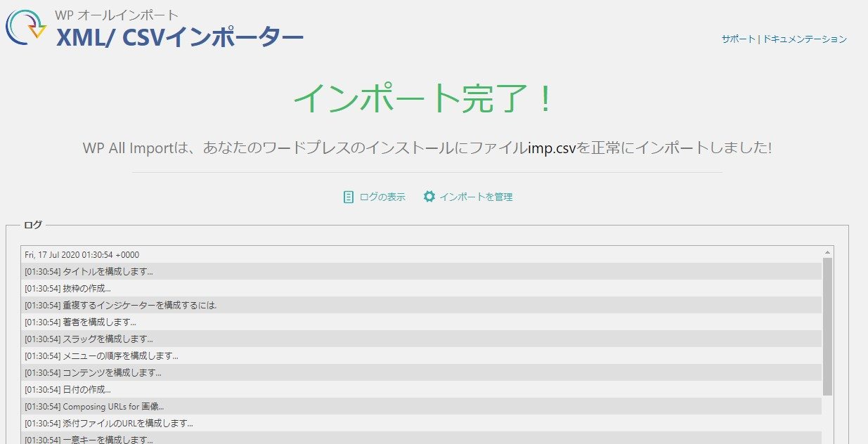This screenshot has width=868, height=444.
Task: Select the 著者を構成します log row
Action: coord(421,322)
